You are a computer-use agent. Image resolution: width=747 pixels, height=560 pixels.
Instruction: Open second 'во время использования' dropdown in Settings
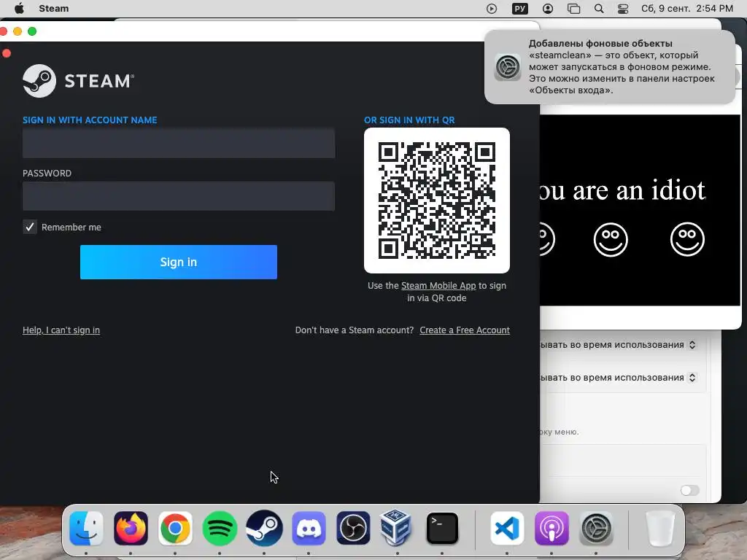tap(692, 378)
